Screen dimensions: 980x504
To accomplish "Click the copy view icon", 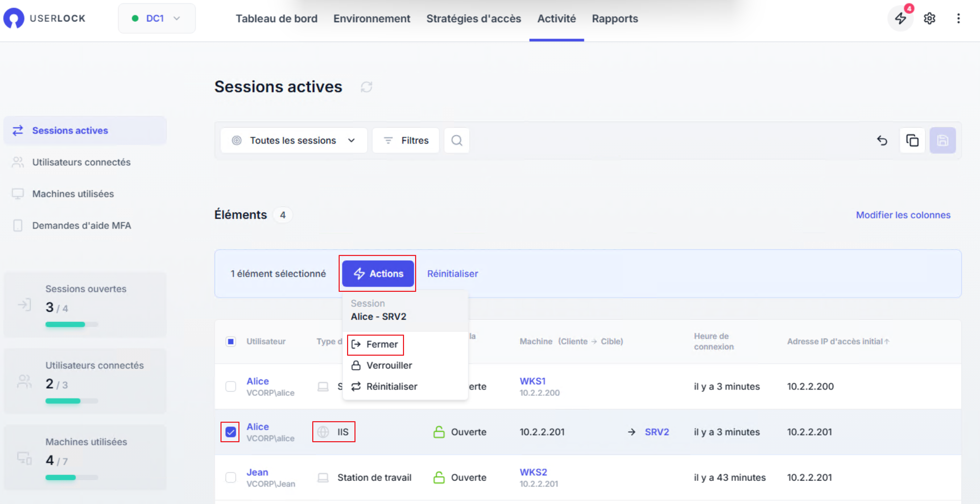I will coord(912,140).
